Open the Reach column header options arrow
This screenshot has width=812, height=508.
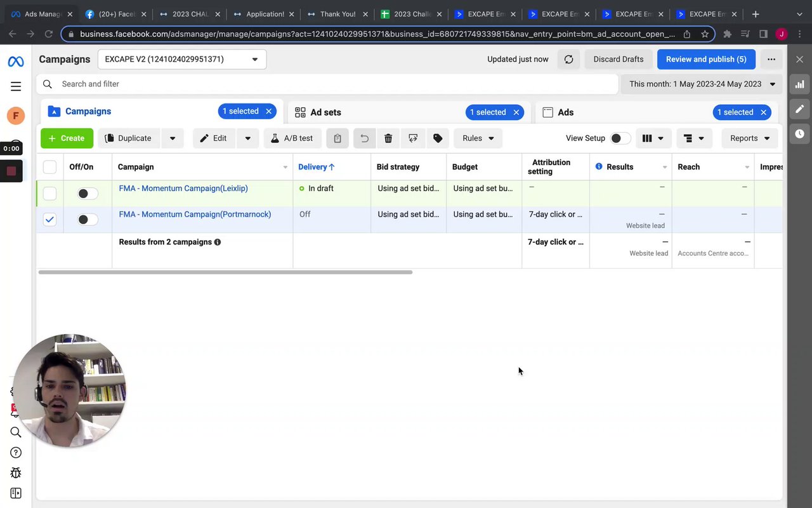[x=747, y=167]
